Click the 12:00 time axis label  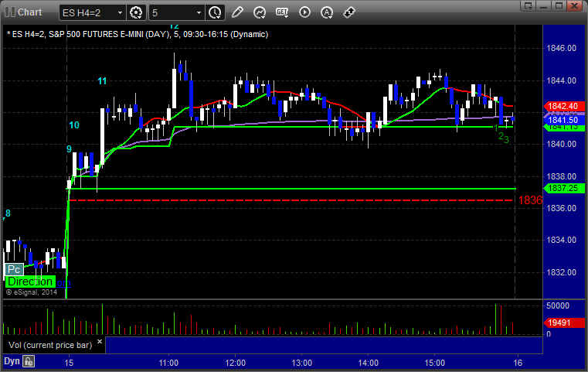[x=235, y=363]
